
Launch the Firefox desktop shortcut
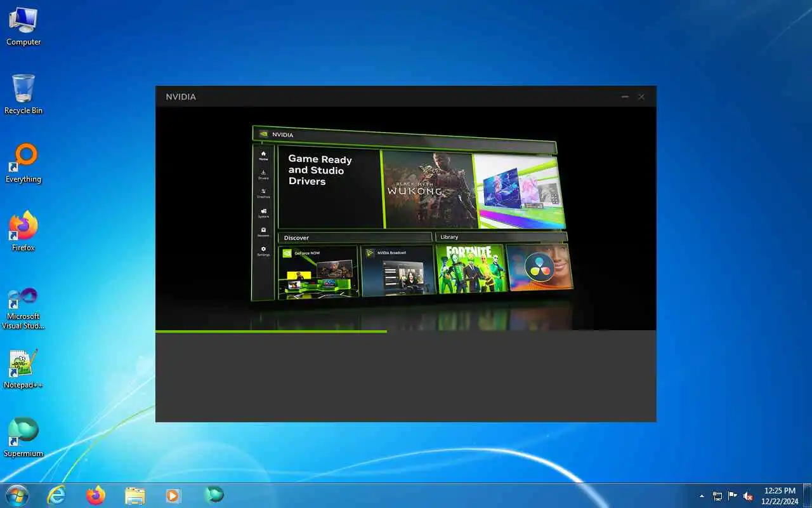(23, 231)
